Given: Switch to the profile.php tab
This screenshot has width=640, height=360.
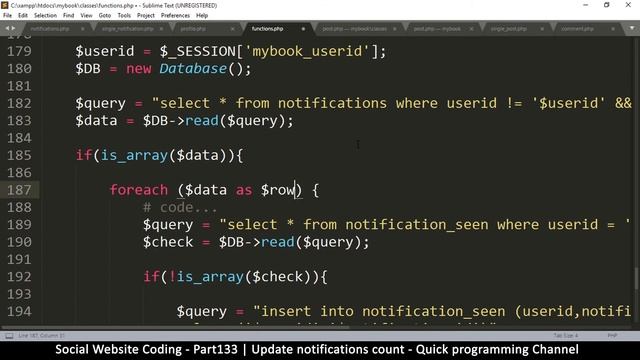Looking at the screenshot, I should point(193,29).
